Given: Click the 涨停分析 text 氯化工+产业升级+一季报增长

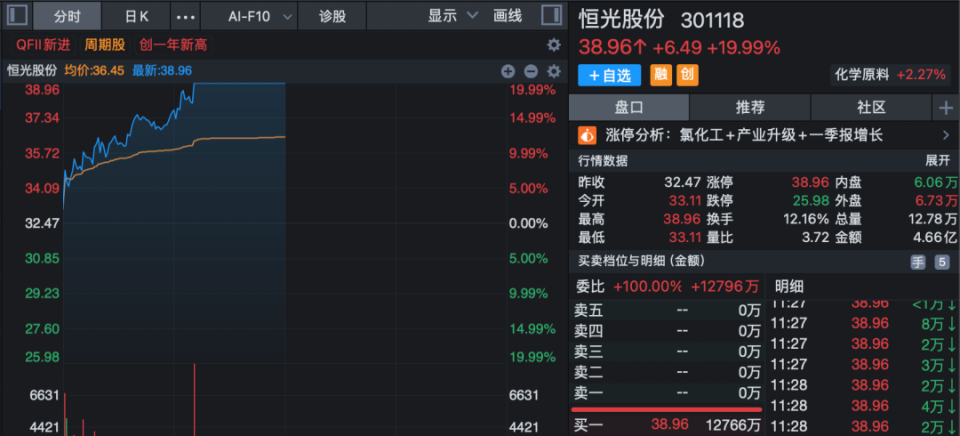Looking at the screenshot, I should pyautogui.click(x=781, y=135).
